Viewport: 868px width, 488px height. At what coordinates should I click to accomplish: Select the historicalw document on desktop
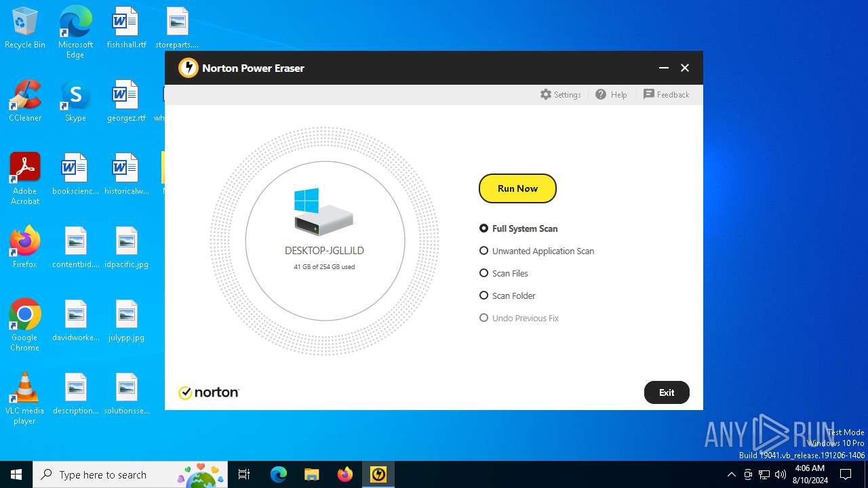tap(126, 175)
